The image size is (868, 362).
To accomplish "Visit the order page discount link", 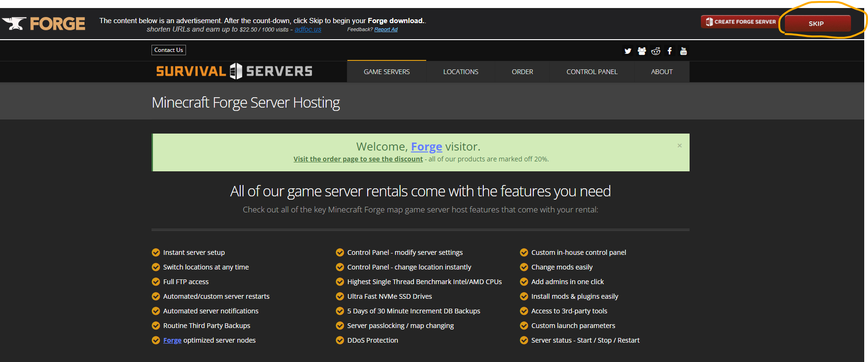I will [x=358, y=159].
